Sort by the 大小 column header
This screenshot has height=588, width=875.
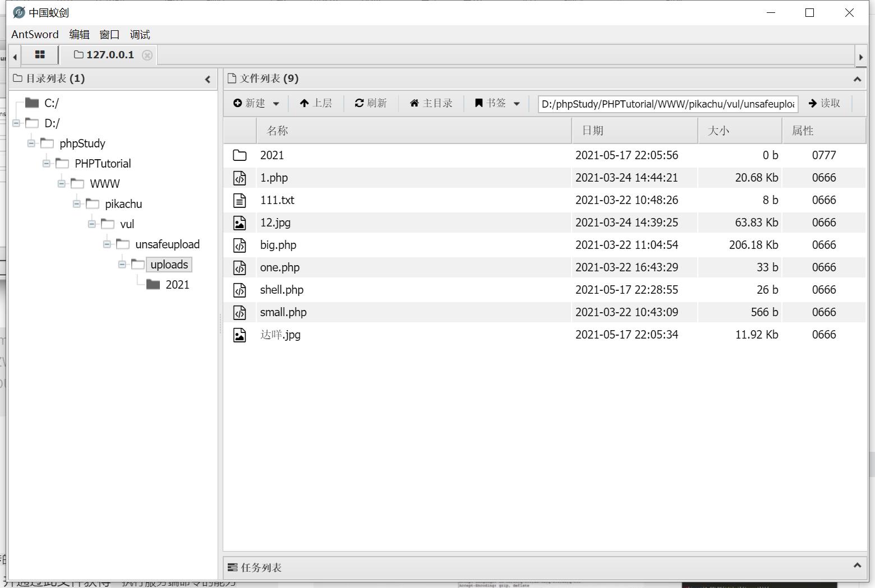tap(740, 131)
